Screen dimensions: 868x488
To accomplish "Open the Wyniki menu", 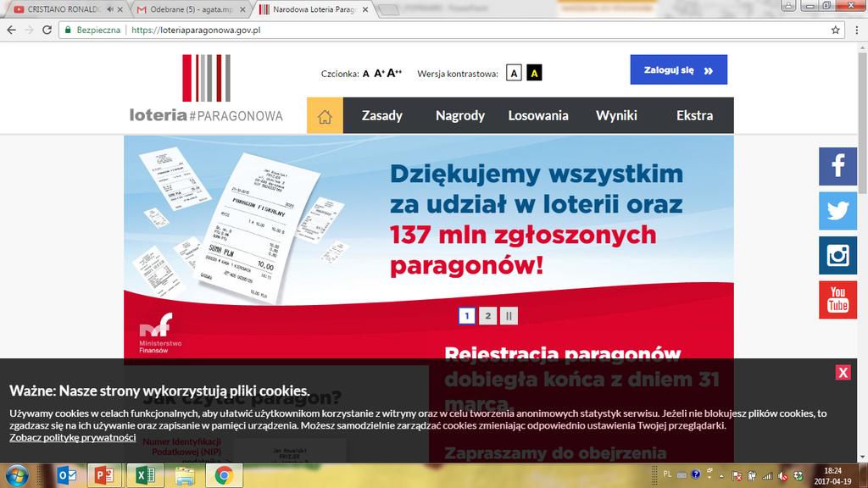I will tap(616, 115).
